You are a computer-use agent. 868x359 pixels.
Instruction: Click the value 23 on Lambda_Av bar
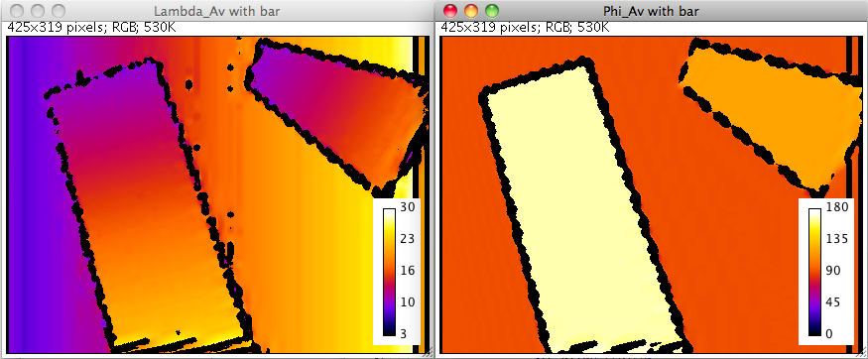(408, 240)
